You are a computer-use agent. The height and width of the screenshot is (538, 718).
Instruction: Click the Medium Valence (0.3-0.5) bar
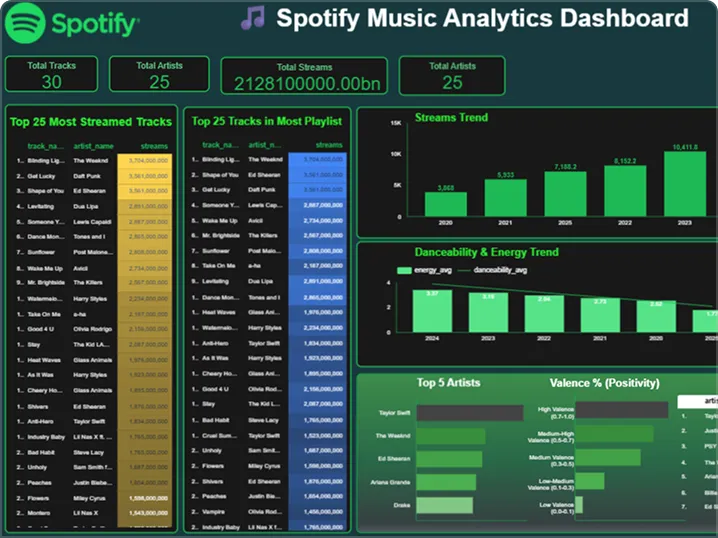click(608, 457)
